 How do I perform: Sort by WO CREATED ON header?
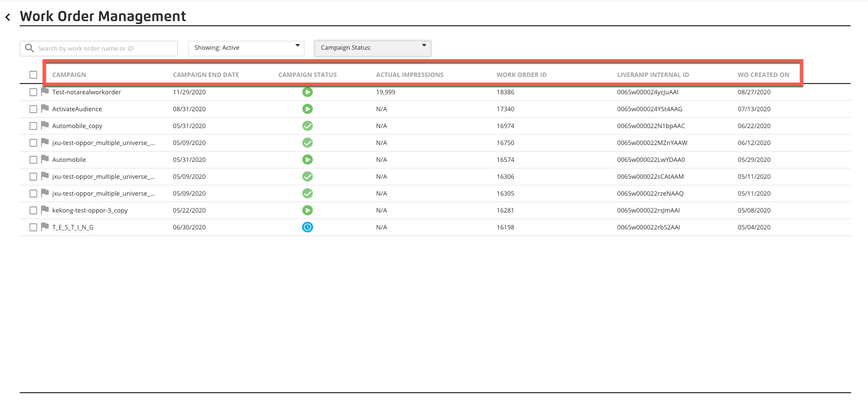pos(763,75)
